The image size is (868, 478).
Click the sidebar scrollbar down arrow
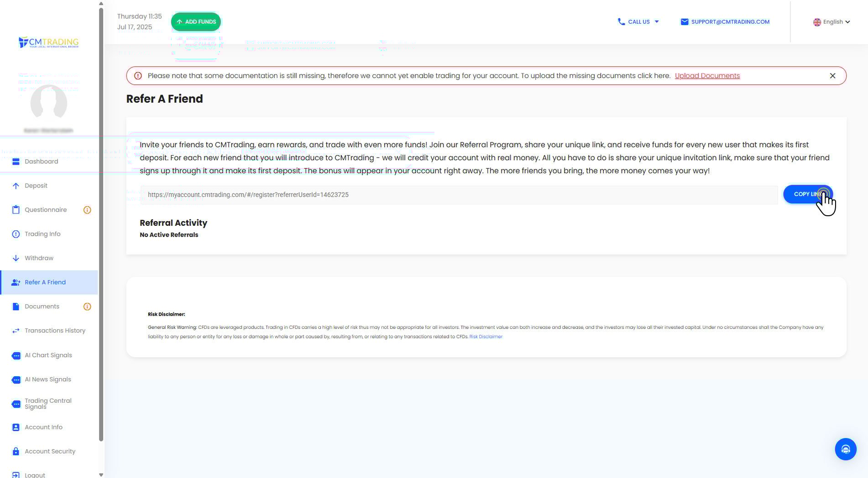click(101, 475)
